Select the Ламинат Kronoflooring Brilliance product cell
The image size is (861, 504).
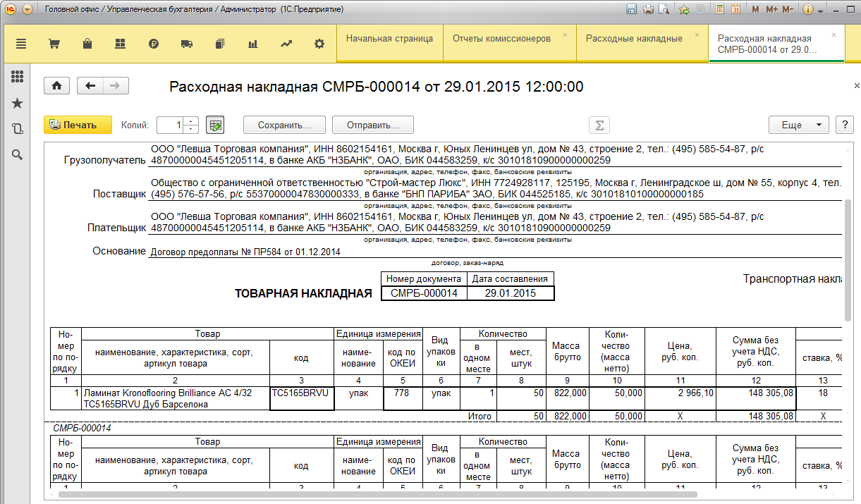(176, 398)
